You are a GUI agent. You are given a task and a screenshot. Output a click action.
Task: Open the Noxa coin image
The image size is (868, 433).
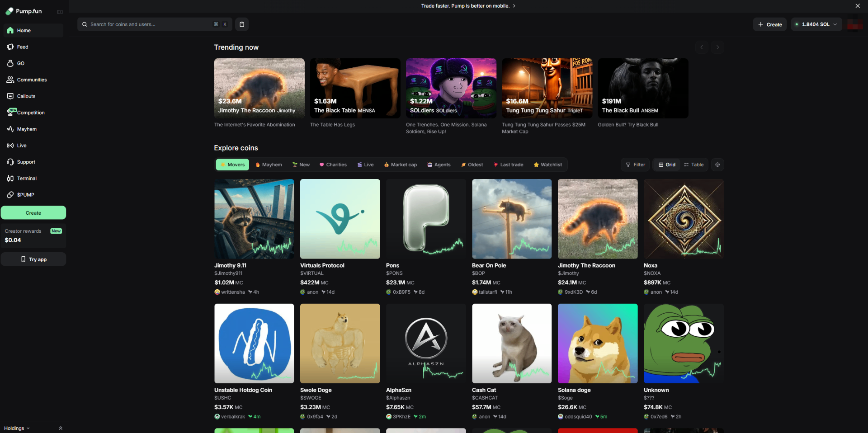(x=684, y=219)
